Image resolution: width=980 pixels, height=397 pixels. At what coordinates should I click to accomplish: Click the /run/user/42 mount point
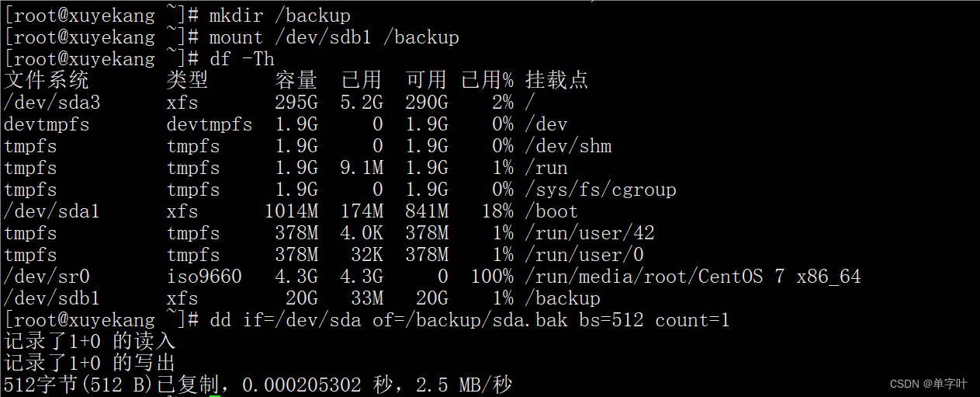590,233
